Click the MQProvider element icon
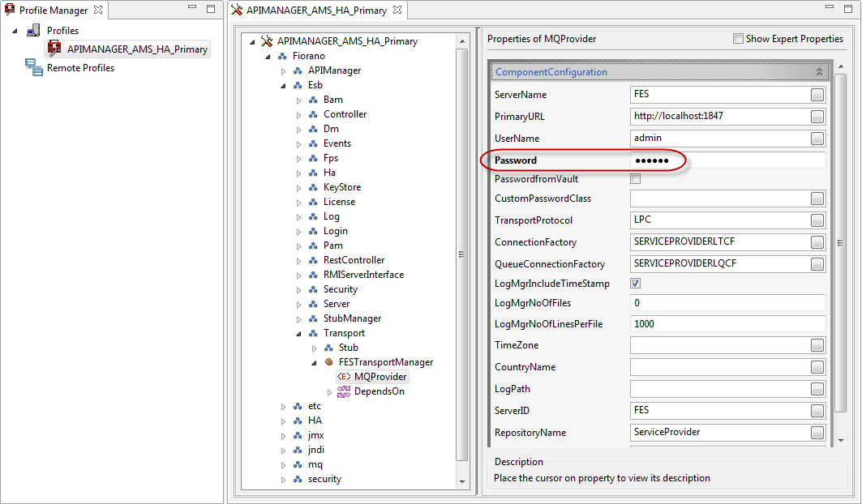862x504 pixels. (x=344, y=377)
